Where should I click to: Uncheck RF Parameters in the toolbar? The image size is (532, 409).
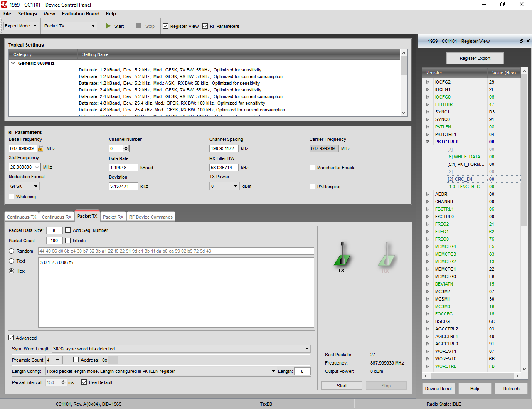point(205,26)
